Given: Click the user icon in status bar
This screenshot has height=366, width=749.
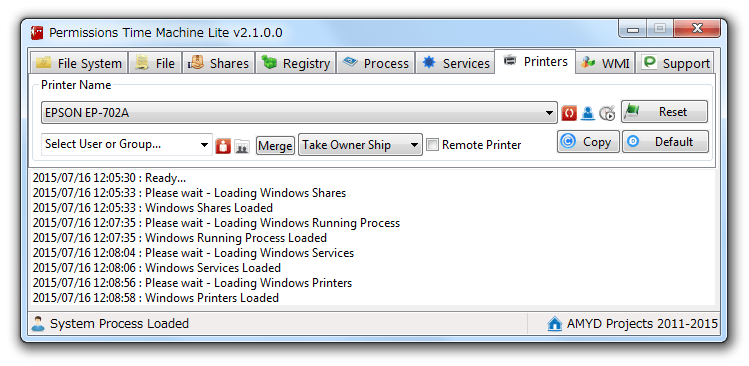Looking at the screenshot, I should pos(38,324).
